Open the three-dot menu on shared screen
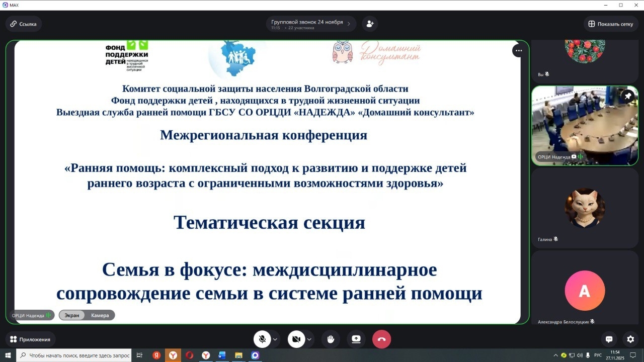The height and width of the screenshot is (362, 644). click(x=518, y=50)
